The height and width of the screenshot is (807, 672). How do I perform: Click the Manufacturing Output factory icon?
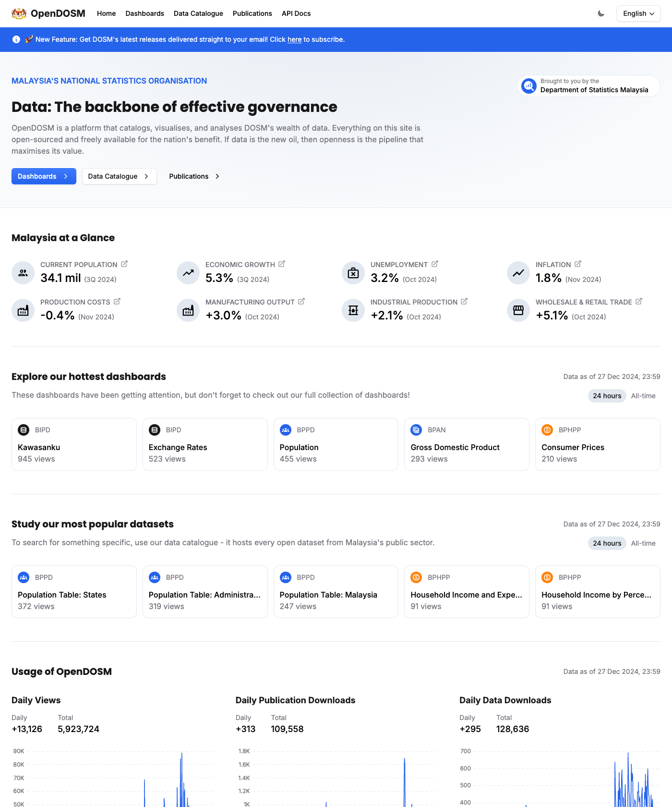click(x=188, y=310)
